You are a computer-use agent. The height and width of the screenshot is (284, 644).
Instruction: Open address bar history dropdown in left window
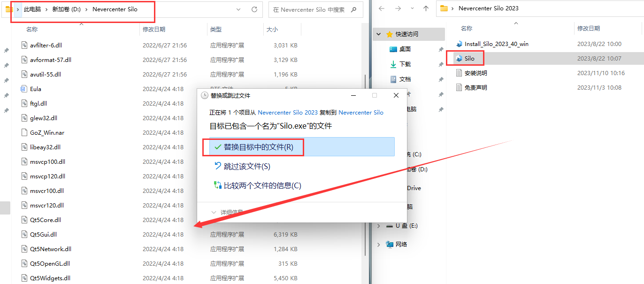(239, 9)
